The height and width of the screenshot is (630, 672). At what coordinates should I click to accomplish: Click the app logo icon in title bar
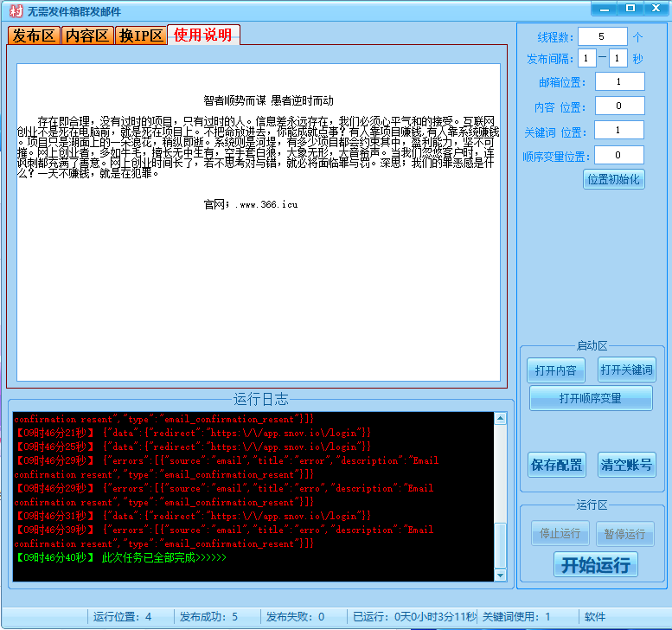coord(13,10)
